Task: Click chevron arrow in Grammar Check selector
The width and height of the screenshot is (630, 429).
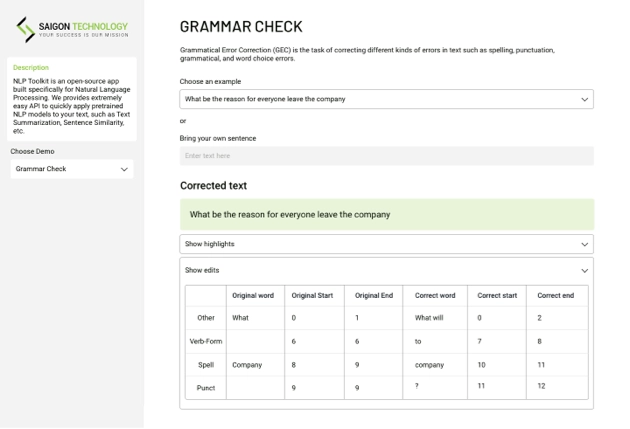Action: click(x=124, y=169)
